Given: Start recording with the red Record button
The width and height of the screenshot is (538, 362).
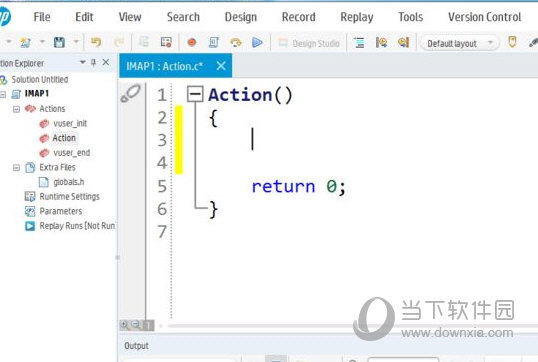Looking at the screenshot, I should 192,42.
